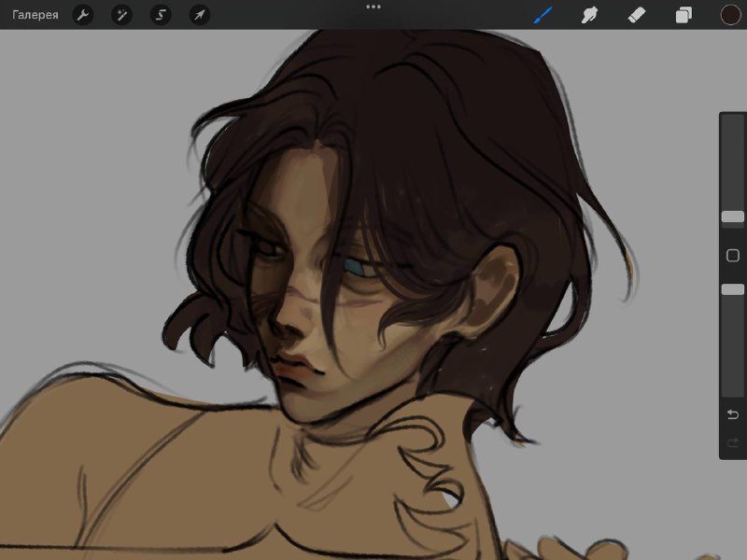Undo the last stroke
The width and height of the screenshot is (747, 560).
(x=733, y=414)
